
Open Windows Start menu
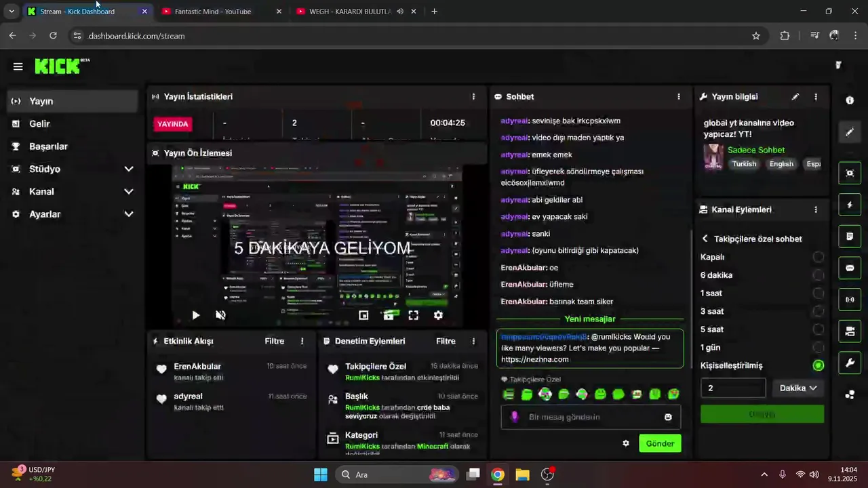[321, 474]
